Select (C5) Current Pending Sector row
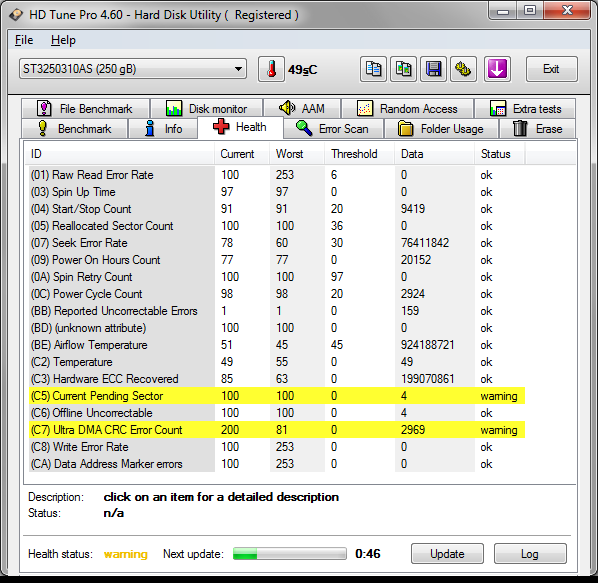Image resolution: width=598 pixels, height=583 pixels. (x=276, y=396)
